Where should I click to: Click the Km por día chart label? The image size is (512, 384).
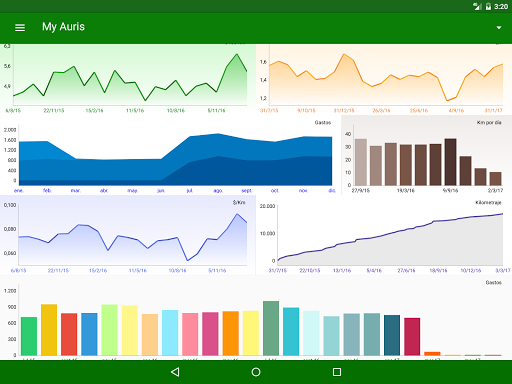(x=489, y=123)
